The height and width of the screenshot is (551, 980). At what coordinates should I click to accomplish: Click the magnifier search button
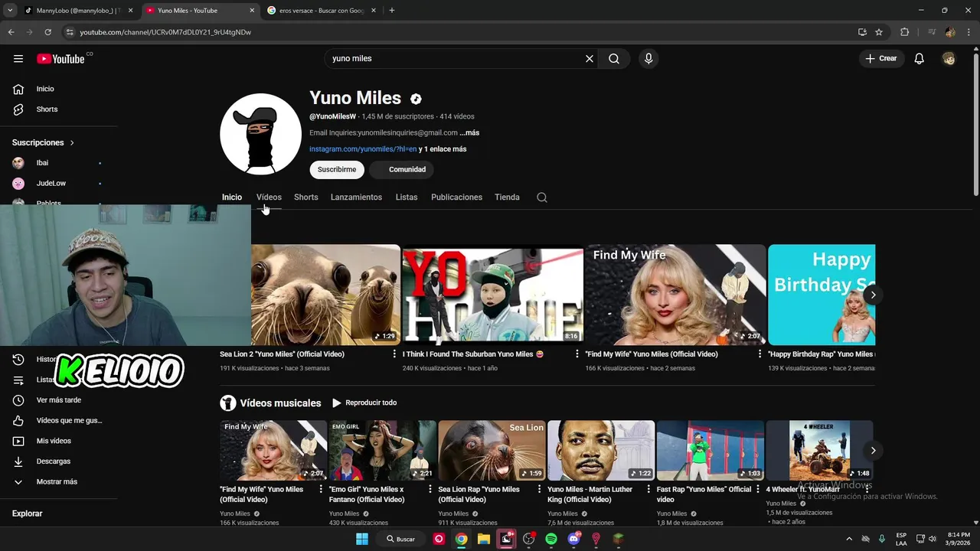(x=614, y=59)
